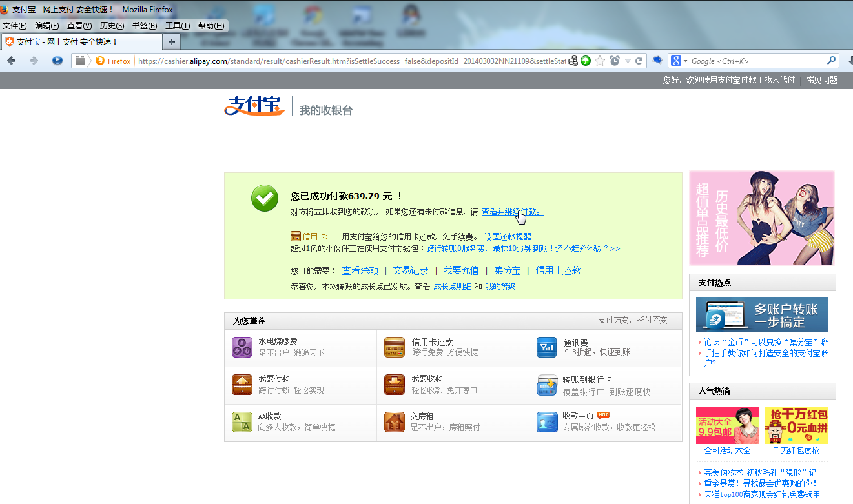The width and height of the screenshot is (853, 504).
Task: Click the 我要收款 collection icon
Action: [395, 385]
